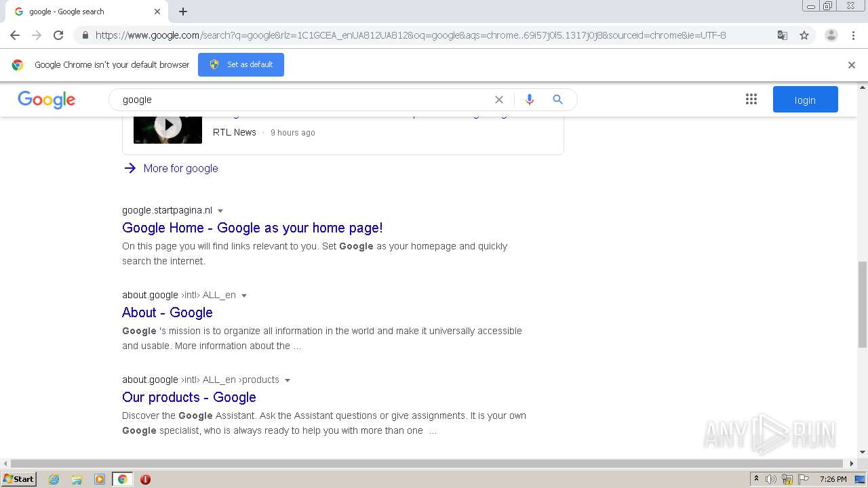Viewport: 868px width, 488px height.
Task: Submit search with magnifier icon
Action: pos(558,100)
